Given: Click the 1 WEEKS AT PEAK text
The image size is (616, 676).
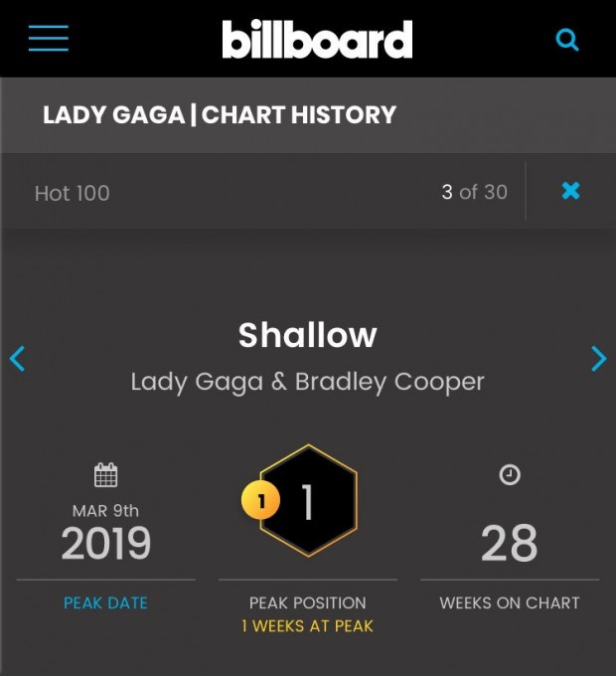Looking at the screenshot, I should (308, 626).
